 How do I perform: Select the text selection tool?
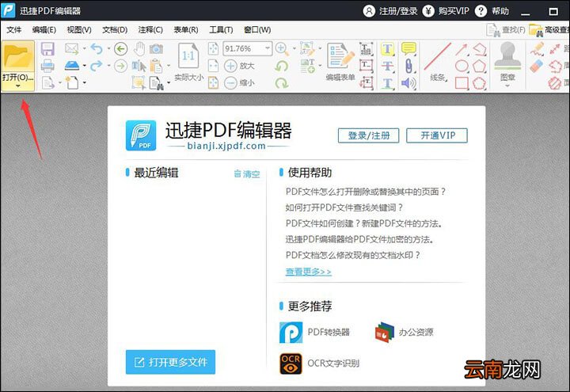139,66
